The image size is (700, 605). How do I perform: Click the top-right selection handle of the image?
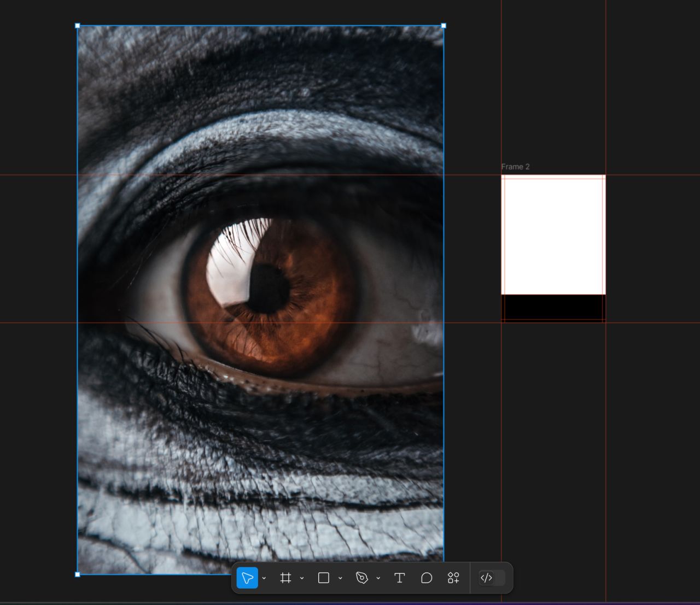[x=444, y=26]
